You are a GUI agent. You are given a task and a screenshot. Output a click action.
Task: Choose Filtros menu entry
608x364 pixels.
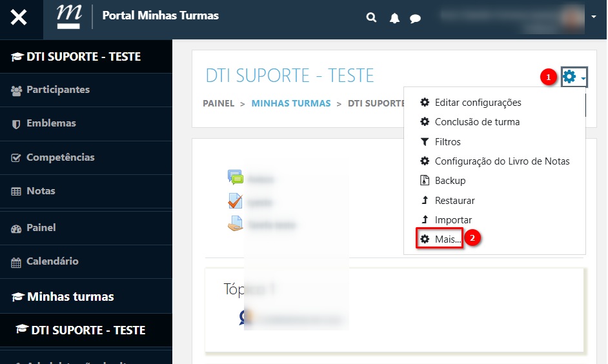494,141
